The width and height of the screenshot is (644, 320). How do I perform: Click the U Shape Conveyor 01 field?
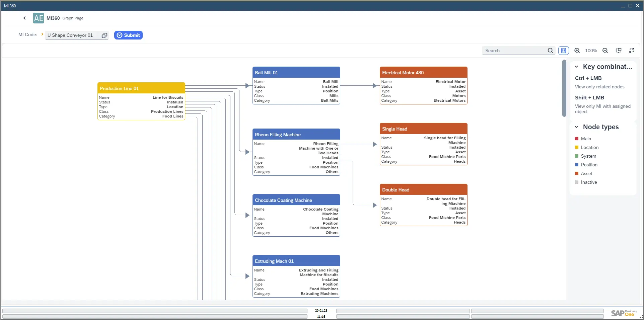coord(73,35)
